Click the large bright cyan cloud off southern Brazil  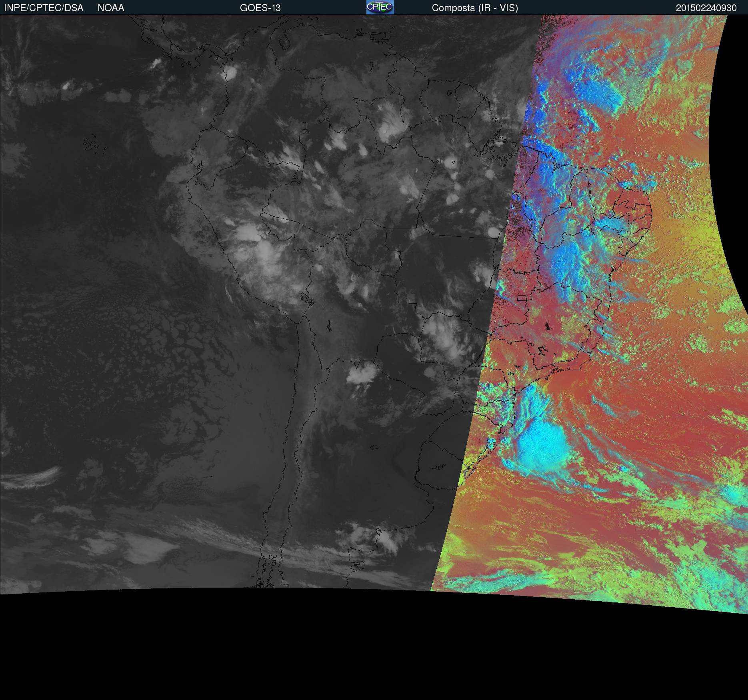(x=542, y=442)
